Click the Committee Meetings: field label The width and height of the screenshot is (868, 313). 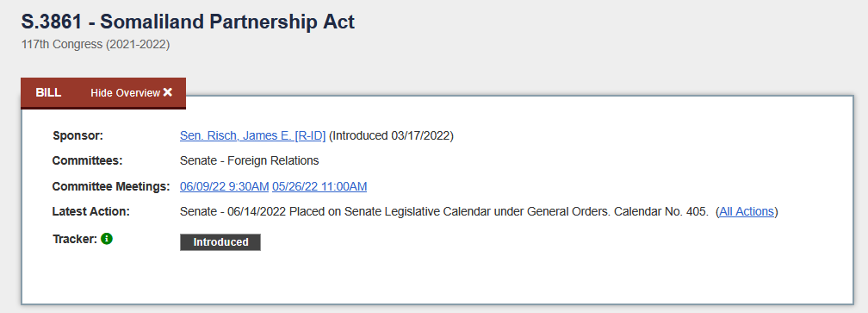pos(111,187)
